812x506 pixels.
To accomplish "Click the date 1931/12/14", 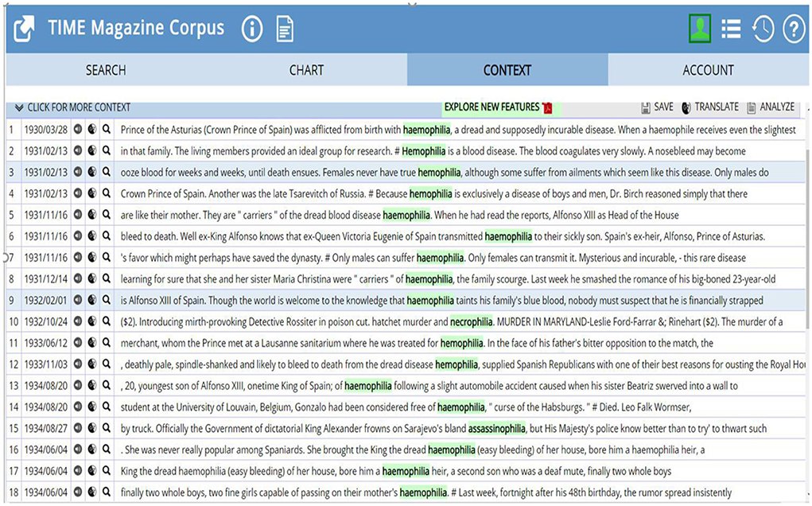I will click(x=45, y=278).
